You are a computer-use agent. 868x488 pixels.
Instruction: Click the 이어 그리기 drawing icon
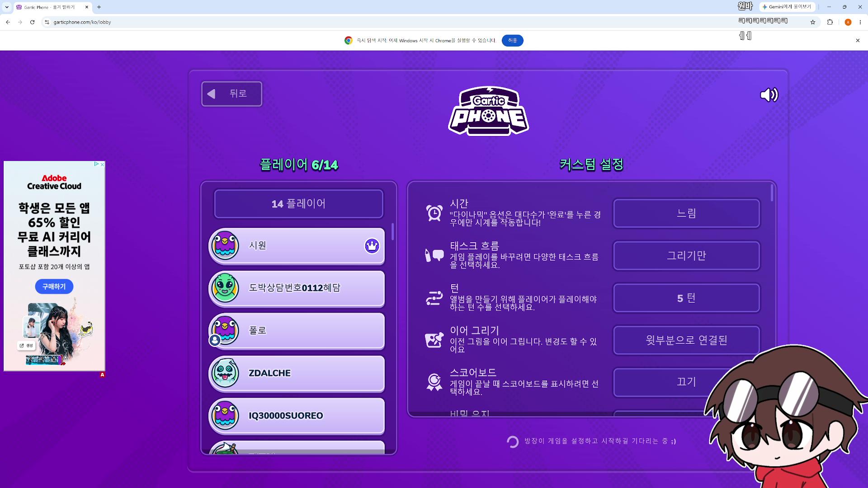[x=434, y=340]
